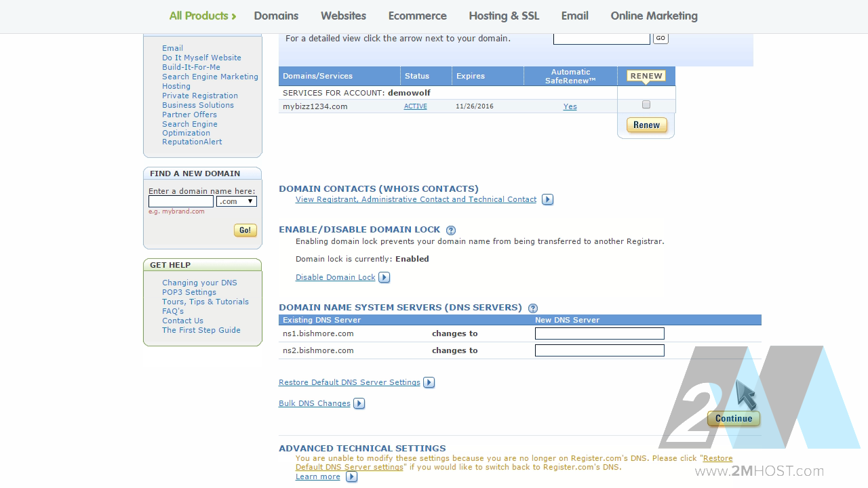Open the Hosting sidebar link
Image resolution: width=868 pixels, height=488 pixels.
[x=176, y=86]
